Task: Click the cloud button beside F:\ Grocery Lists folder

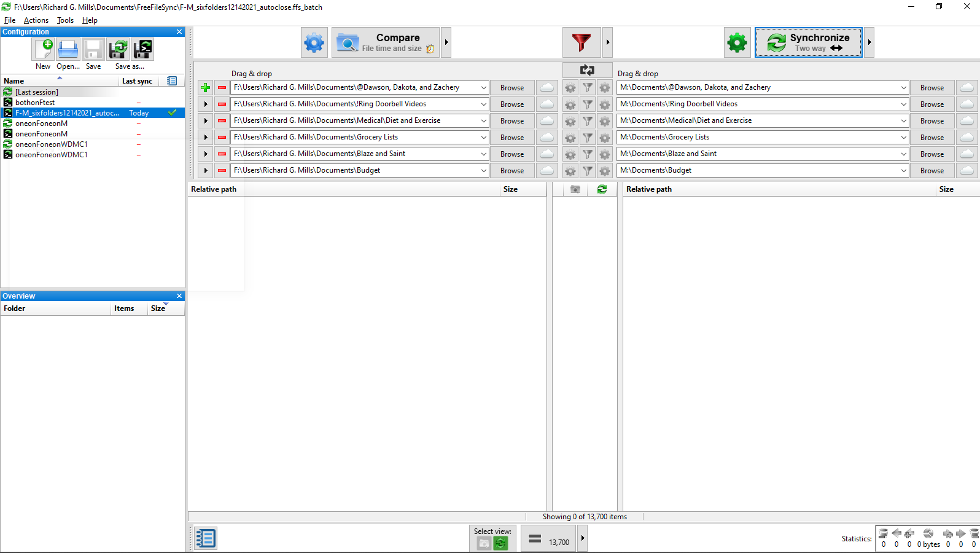Action: tap(546, 138)
